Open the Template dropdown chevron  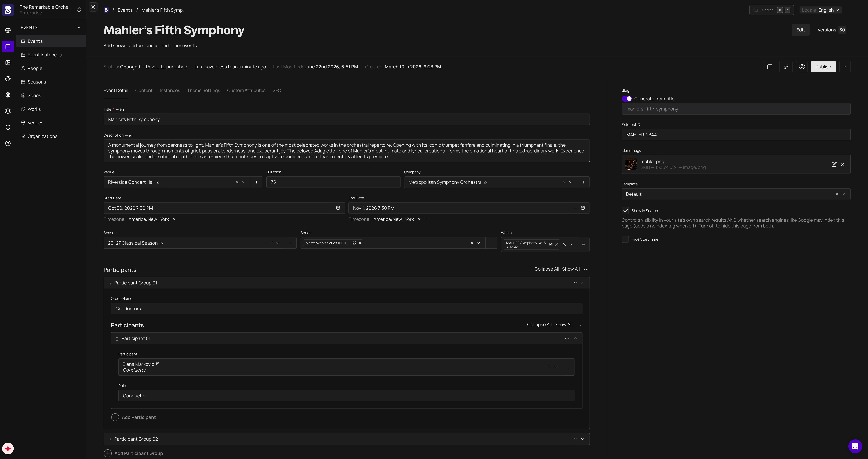tap(843, 194)
